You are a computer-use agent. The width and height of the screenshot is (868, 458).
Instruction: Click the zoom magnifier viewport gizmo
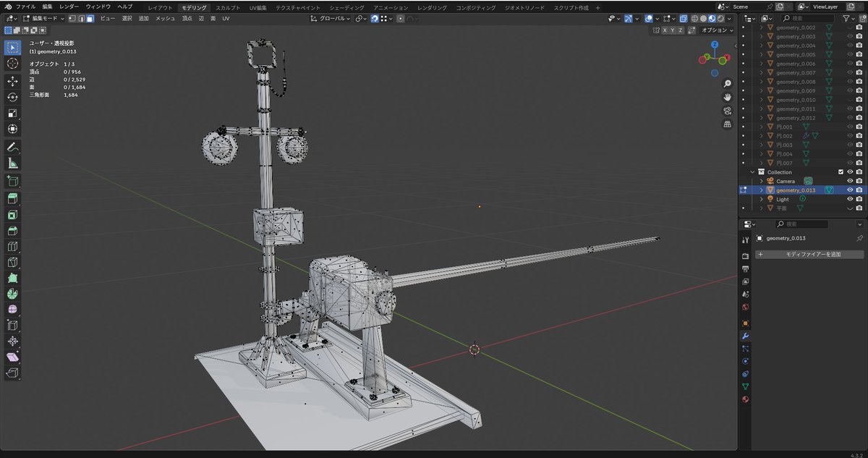727,84
